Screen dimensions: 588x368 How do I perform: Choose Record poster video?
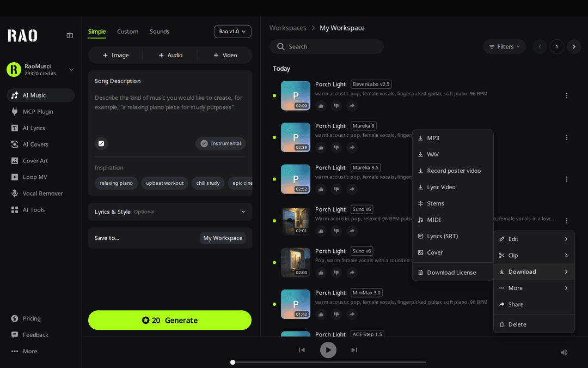coord(452,171)
